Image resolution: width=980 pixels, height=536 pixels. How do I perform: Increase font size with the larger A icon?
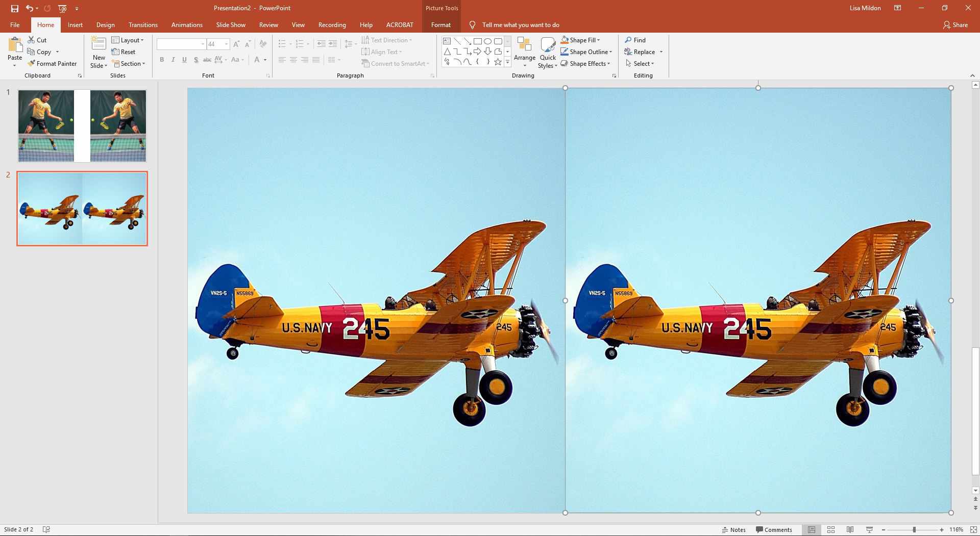click(236, 44)
